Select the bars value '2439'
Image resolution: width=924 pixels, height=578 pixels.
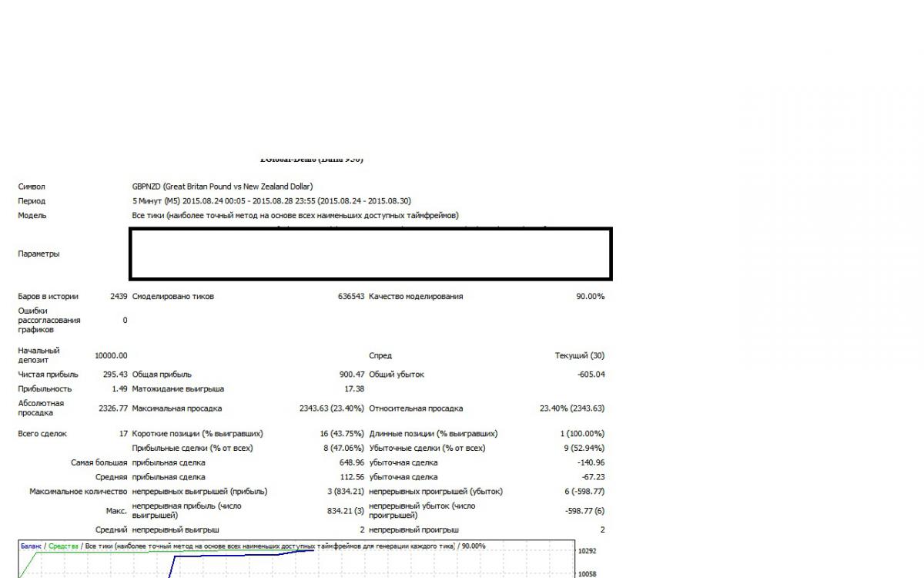119,297
